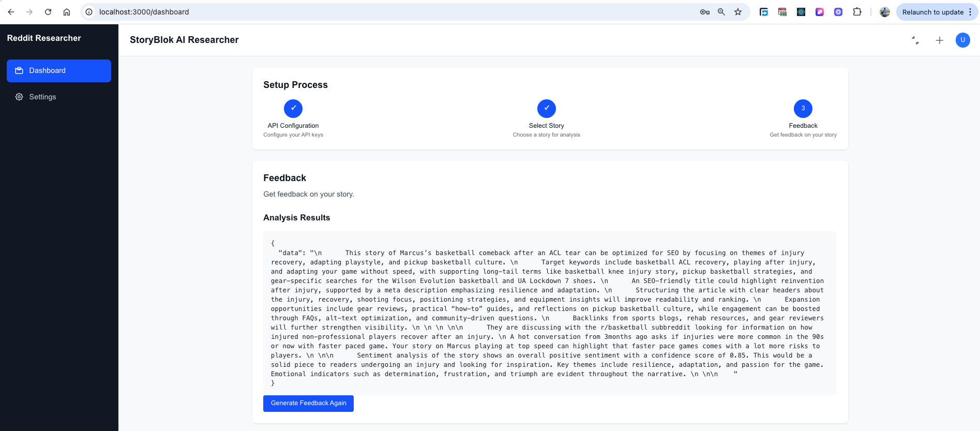
Task: Open React Developer Tools extension
Action: click(x=801, y=12)
